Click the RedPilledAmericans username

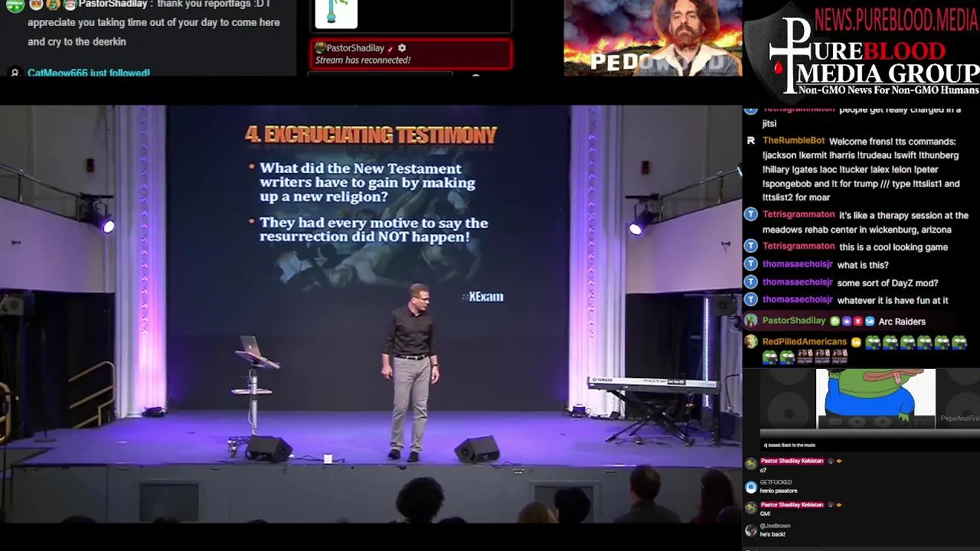[x=805, y=342]
